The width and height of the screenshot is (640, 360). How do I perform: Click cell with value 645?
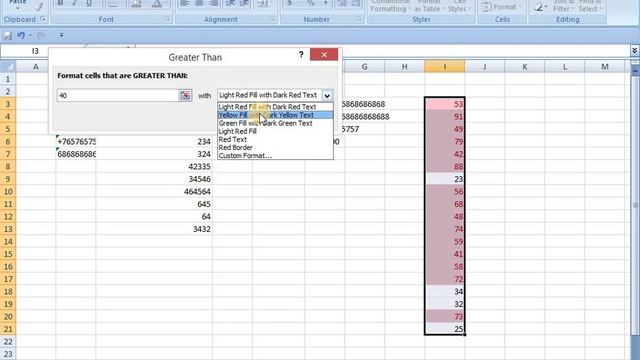154,204
